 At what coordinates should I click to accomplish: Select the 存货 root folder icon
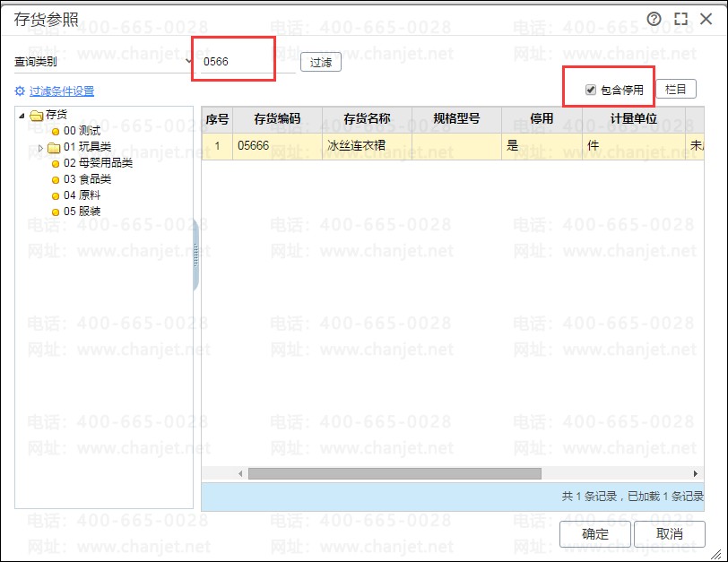click(x=36, y=117)
